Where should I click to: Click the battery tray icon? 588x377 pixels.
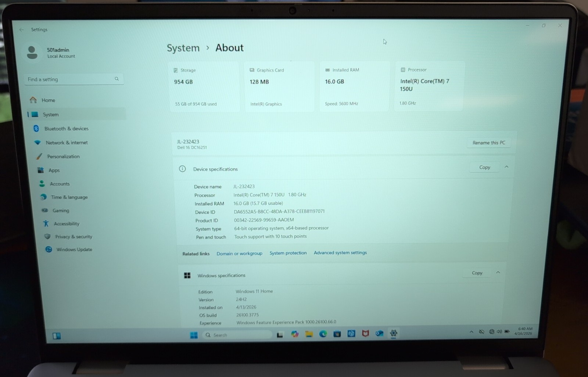pyautogui.click(x=507, y=331)
